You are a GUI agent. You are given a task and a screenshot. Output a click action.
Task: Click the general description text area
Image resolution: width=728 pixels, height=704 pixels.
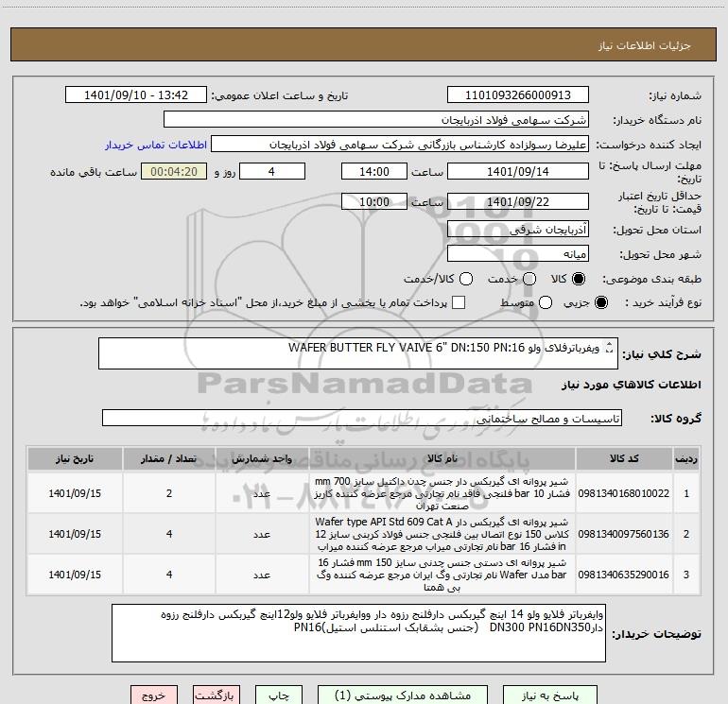click(x=358, y=353)
